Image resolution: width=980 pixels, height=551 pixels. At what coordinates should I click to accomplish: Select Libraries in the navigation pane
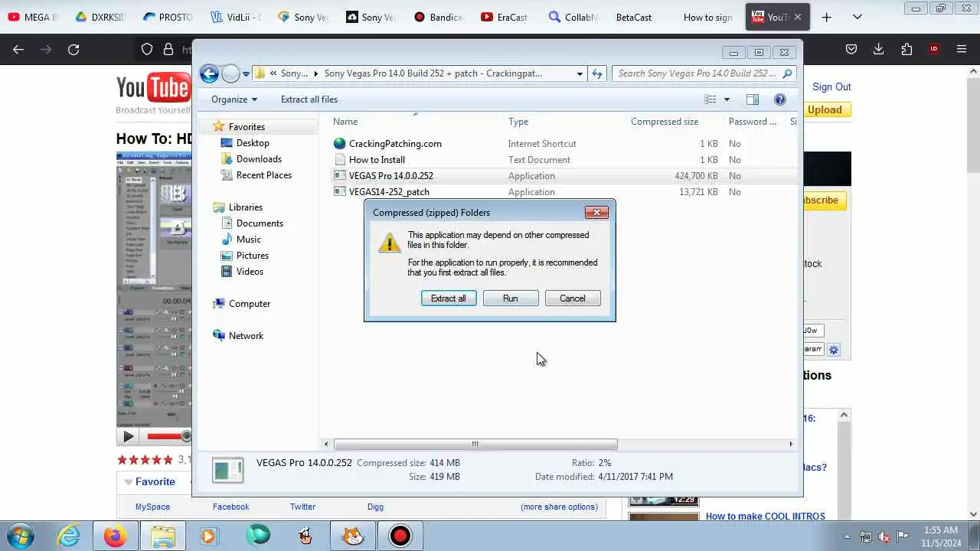(245, 207)
